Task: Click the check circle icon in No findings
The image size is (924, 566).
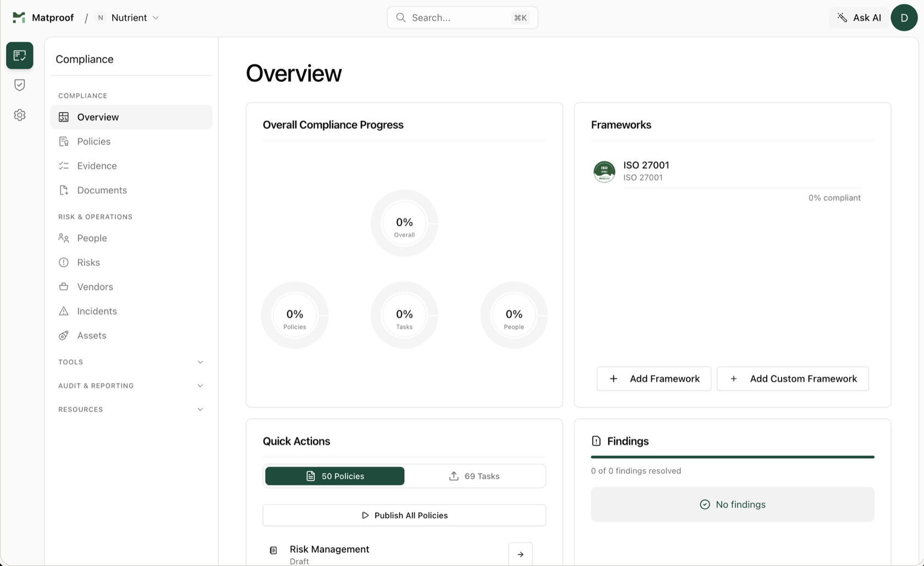Action: [x=705, y=504]
